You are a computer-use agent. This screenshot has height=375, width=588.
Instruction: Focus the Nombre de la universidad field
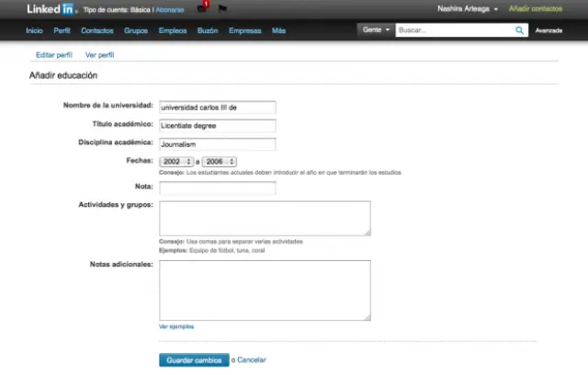click(x=217, y=107)
